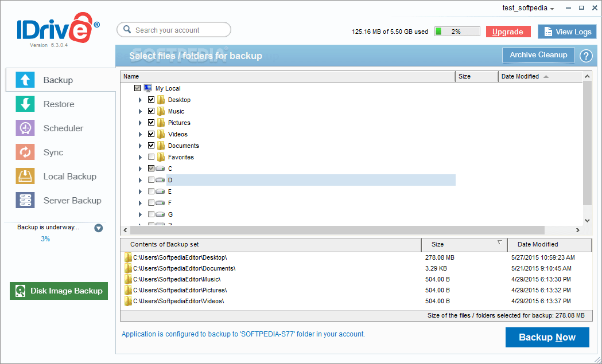Click the 2% storage usage bar

pos(457,32)
